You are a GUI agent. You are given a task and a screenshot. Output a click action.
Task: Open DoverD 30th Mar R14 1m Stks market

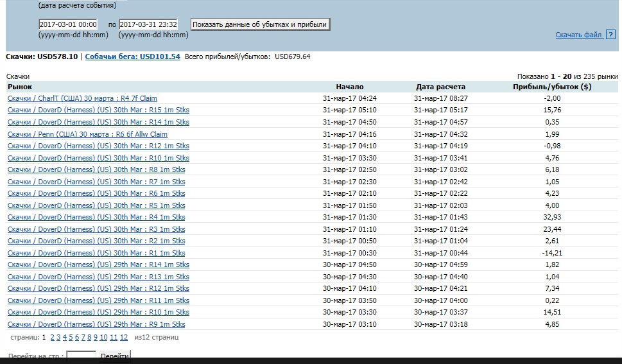(98, 122)
